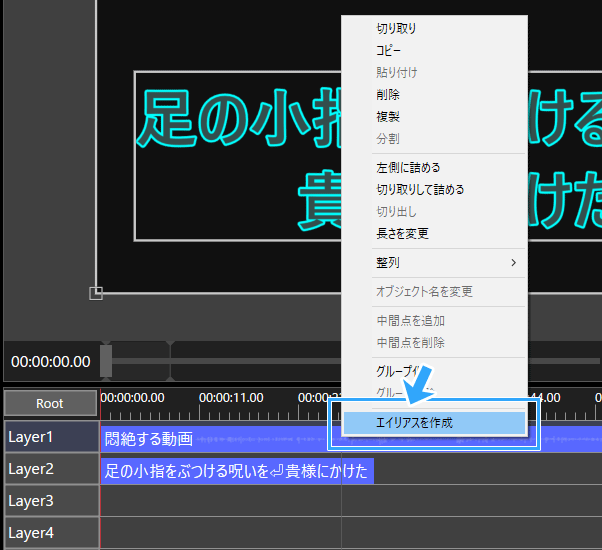Viewport: 602px width, 550px height.
Task: Select the Layer1 header
Action: coord(50,437)
